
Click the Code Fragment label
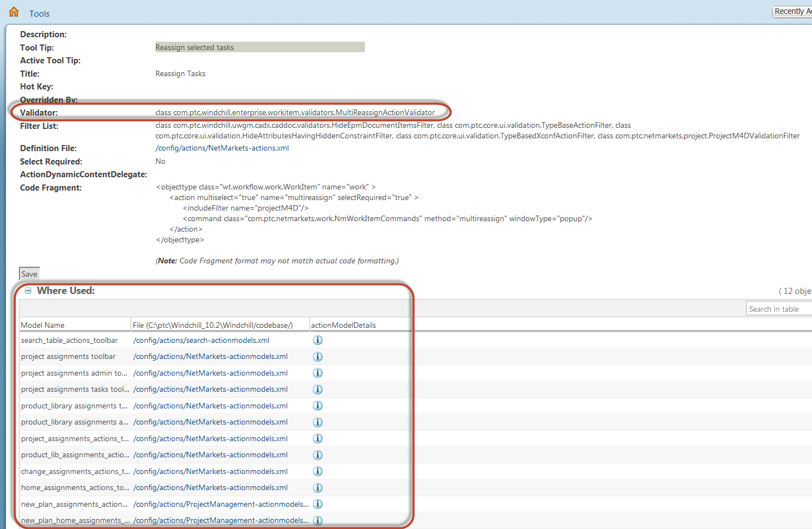pos(51,188)
